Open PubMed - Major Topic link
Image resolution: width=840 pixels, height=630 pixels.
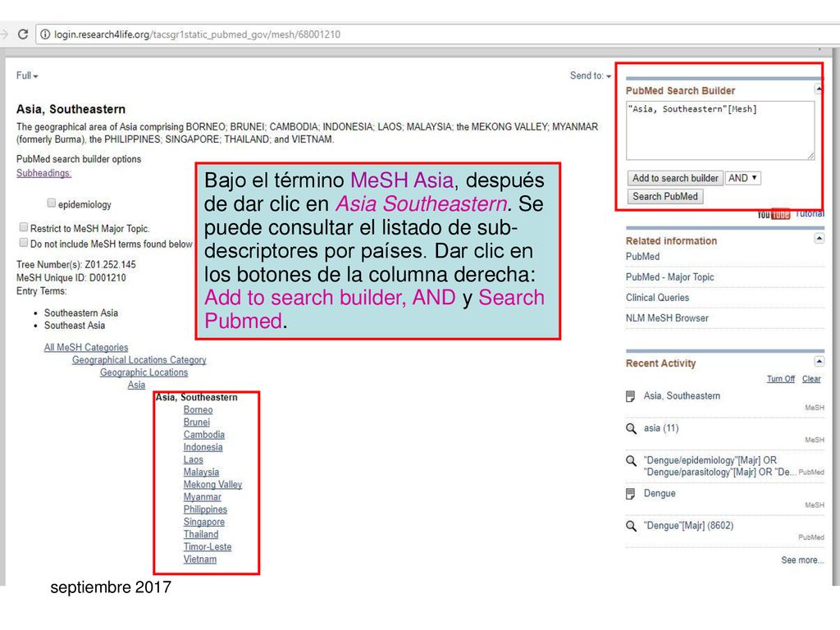(669, 277)
